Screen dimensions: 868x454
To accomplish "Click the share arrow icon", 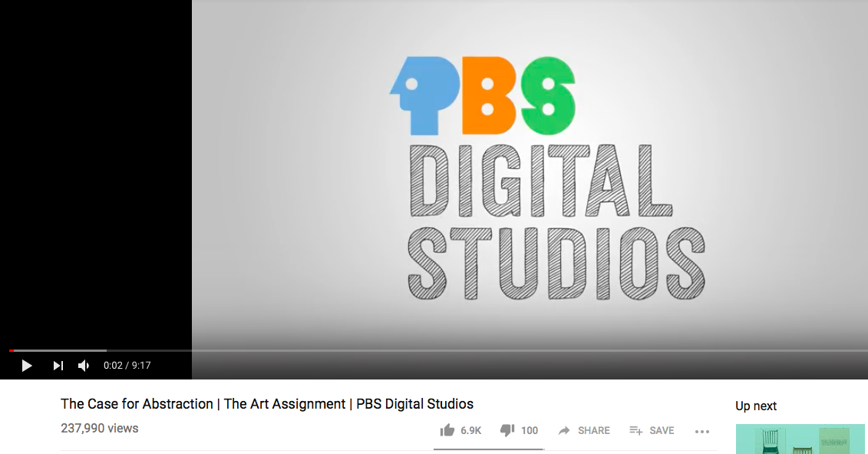I will click(564, 431).
